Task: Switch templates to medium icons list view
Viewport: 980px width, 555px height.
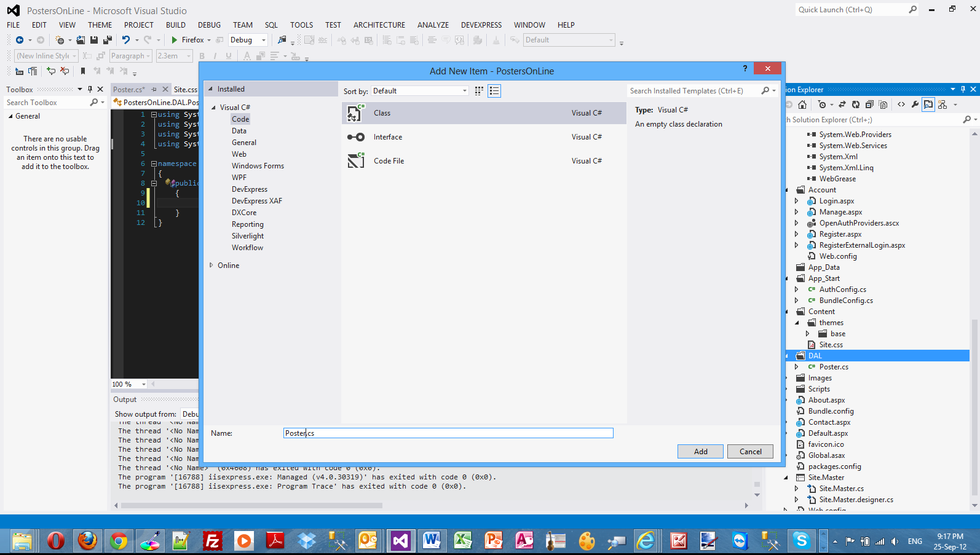Action: 494,91
